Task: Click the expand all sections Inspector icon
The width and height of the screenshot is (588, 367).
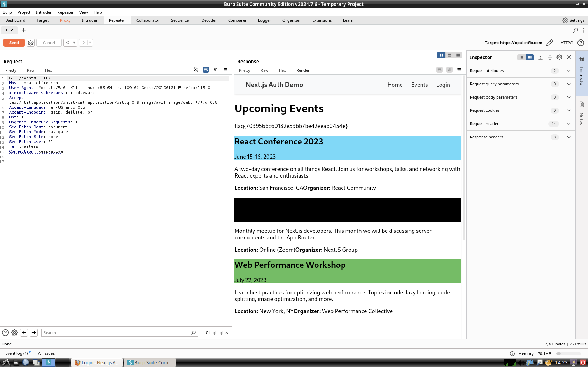Action: point(540,57)
